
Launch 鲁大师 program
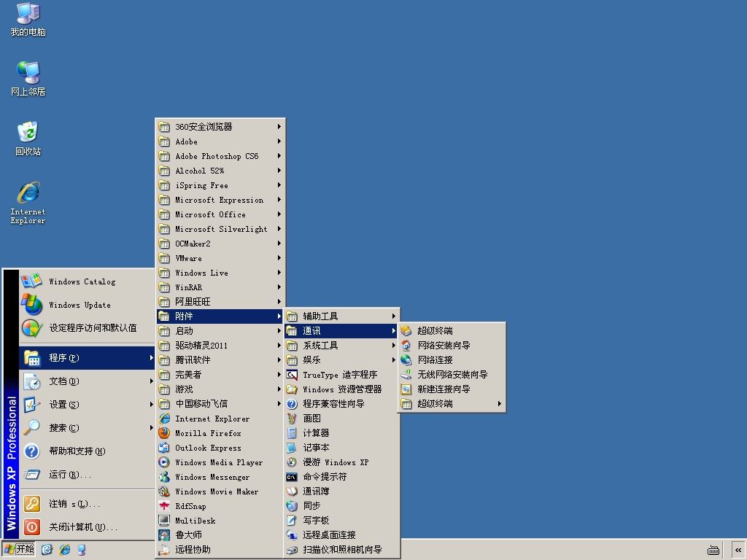coord(220,535)
